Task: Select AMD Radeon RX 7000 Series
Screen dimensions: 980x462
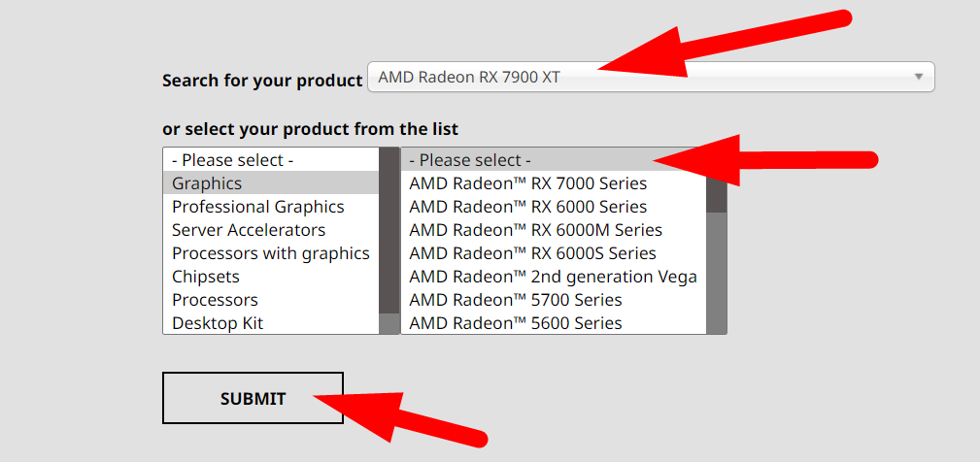Action: point(553,183)
